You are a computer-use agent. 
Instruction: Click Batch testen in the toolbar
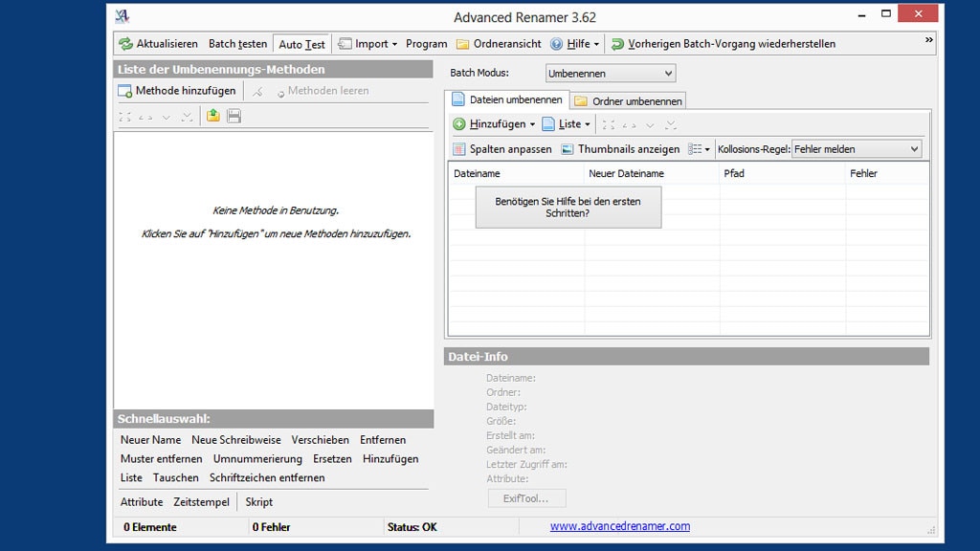pyautogui.click(x=237, y=44)
